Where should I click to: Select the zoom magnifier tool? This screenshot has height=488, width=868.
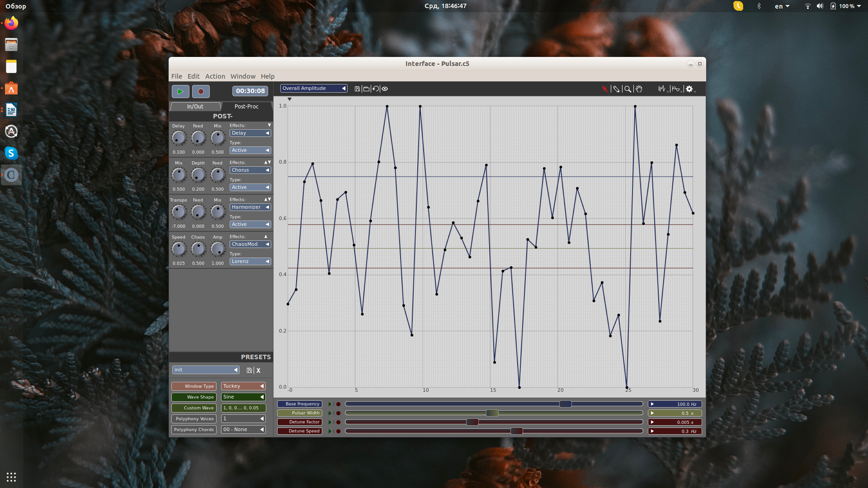coord(627,89)
